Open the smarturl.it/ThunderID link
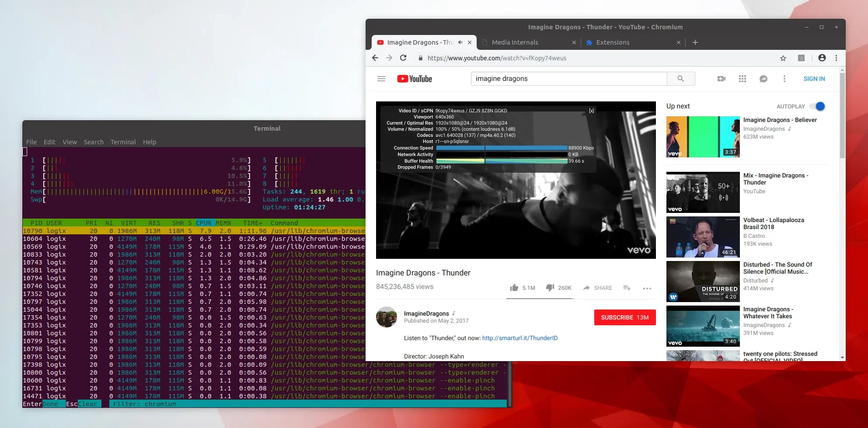The width and height of the screenshot is (868, 428). tap(519, 338)
